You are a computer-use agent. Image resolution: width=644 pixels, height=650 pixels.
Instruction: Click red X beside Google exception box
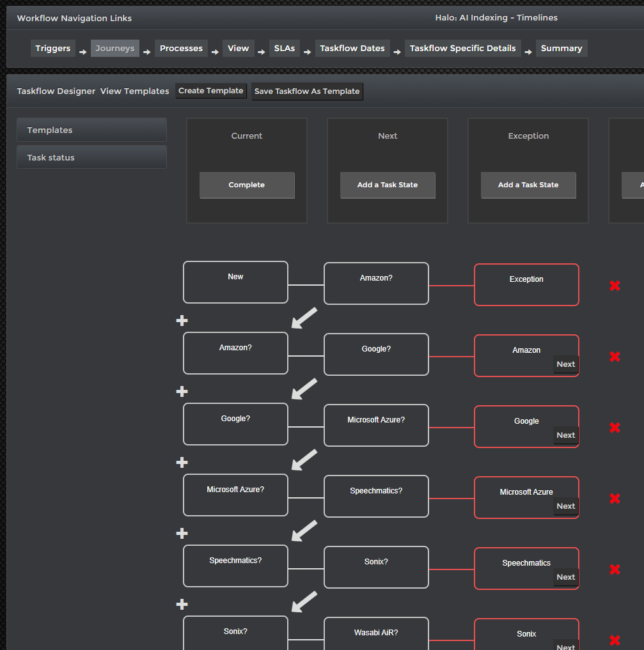pos(615,428)
